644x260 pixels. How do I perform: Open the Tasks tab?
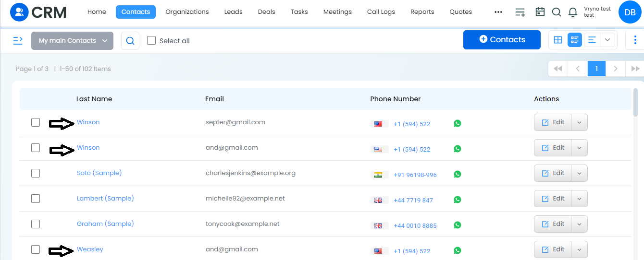click(x=299, y=12)
